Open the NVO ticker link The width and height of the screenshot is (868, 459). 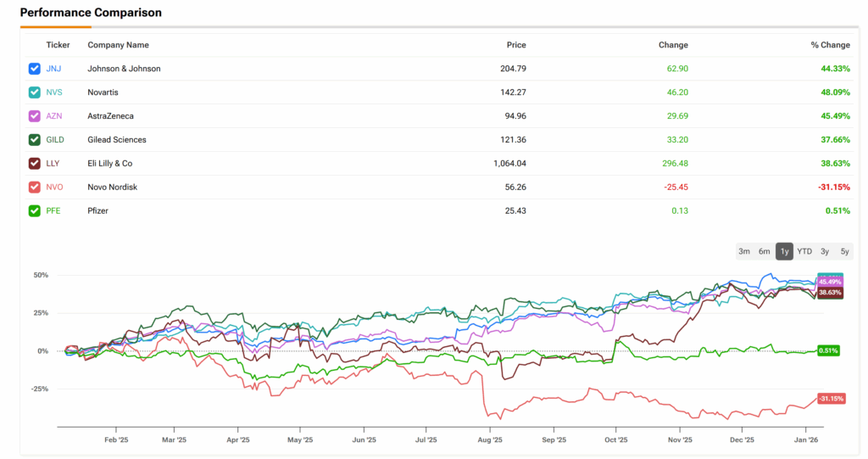[x=54, y=188]
